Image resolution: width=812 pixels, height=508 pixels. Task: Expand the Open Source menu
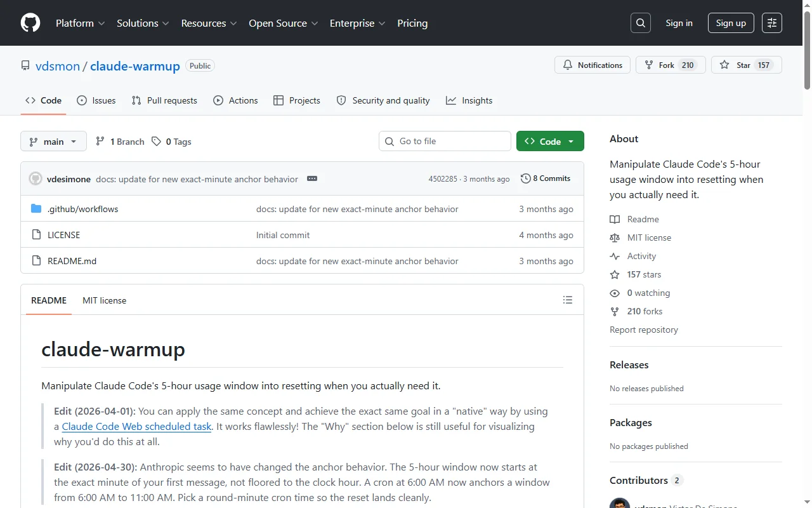coord(284,23)
